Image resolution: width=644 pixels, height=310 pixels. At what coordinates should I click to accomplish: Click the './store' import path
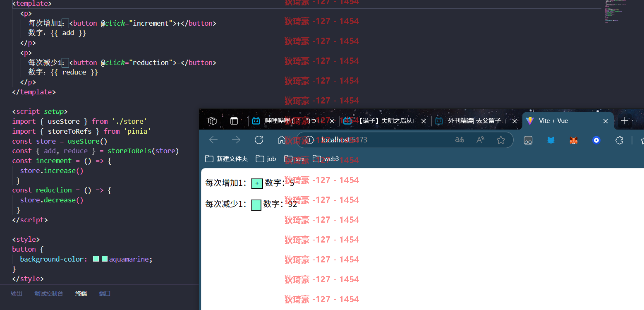129,121
